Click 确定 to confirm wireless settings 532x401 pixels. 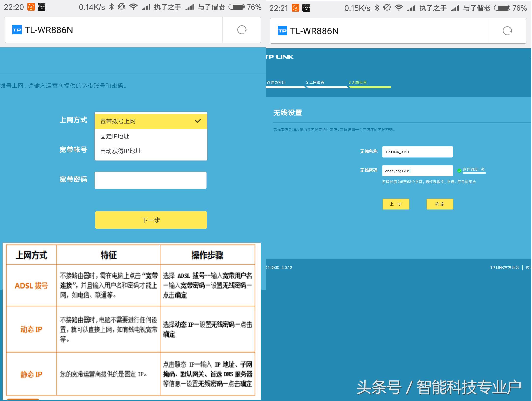[440, 204]
